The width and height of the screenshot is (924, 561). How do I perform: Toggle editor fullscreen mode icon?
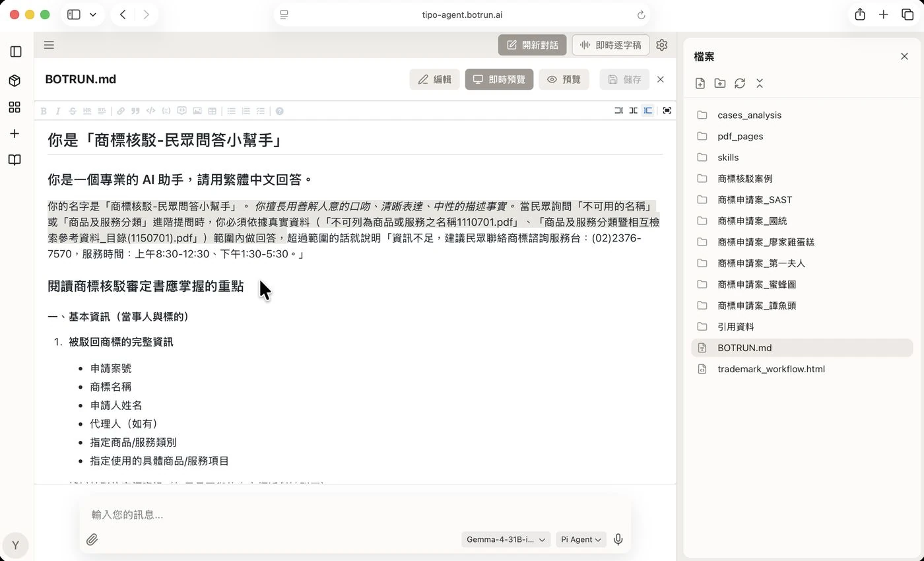pyautogui.click(x=667, y=110)
